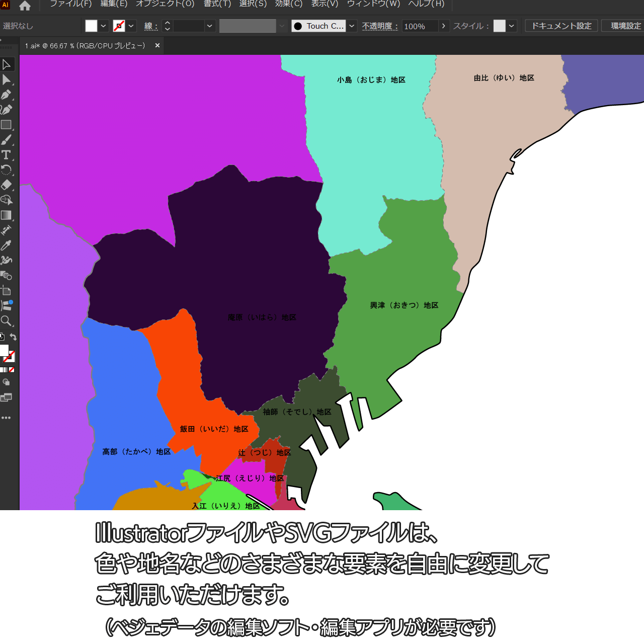
Task: Select the Selection tool arrow
Action: [7, 64]
